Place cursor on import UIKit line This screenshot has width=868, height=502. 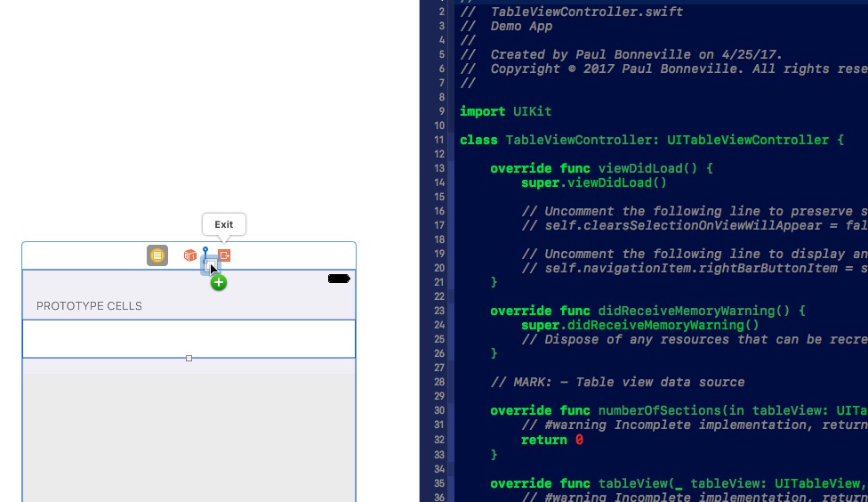(x=505, y=111)
